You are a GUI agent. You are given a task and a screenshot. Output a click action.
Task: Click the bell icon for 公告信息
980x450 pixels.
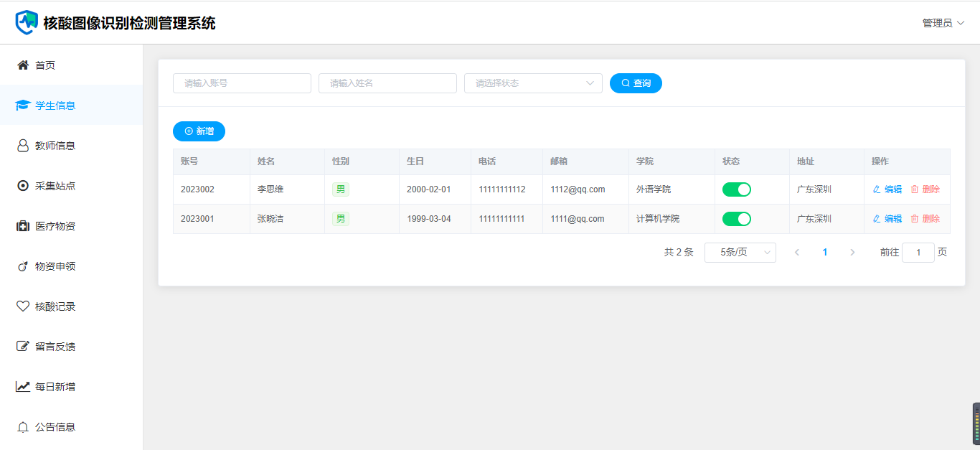[x=23, y=427]
